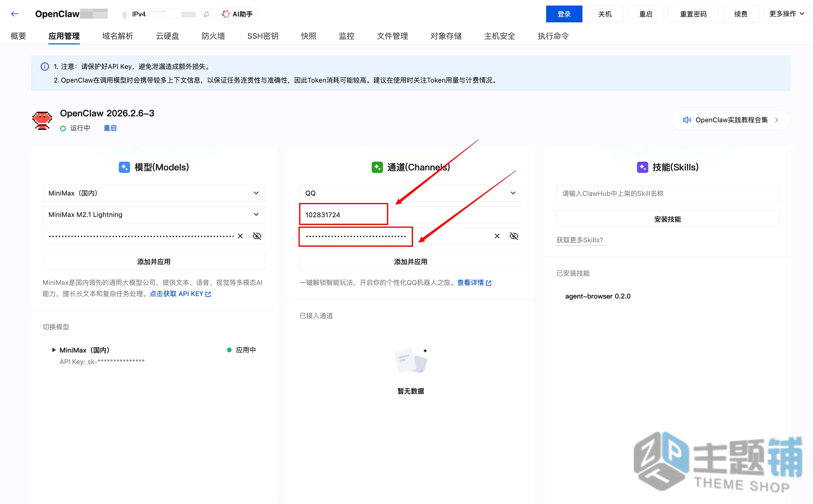Click the blue 重启 link beside 运行中
The height and width of the screenshot is (504, 813).
110,128
